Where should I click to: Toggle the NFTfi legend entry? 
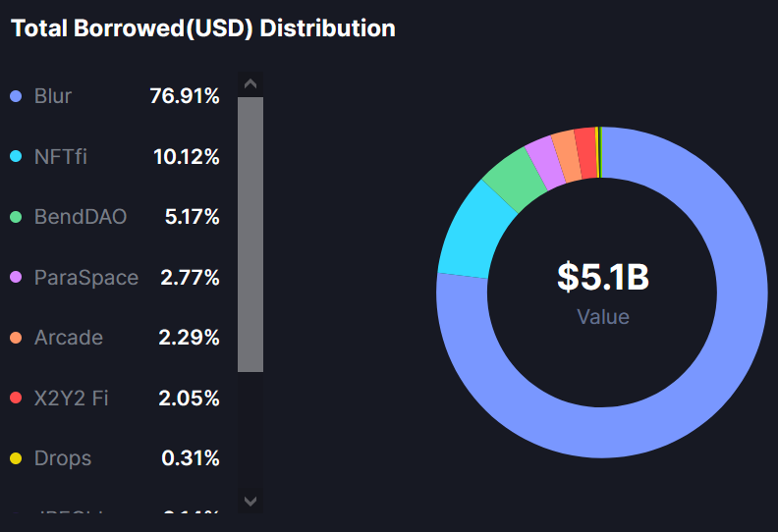coord(61,157)
